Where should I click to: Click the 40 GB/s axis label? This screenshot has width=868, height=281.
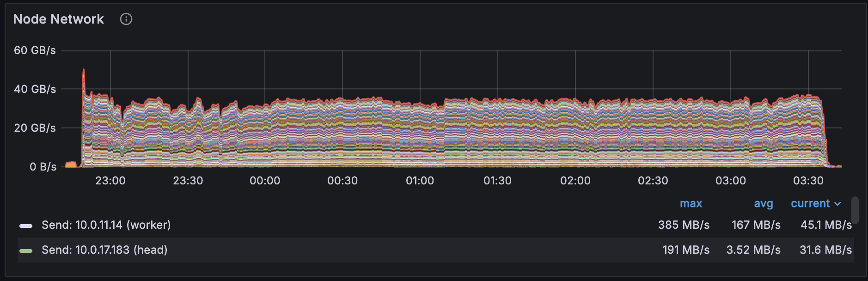[x=35, y=89]
